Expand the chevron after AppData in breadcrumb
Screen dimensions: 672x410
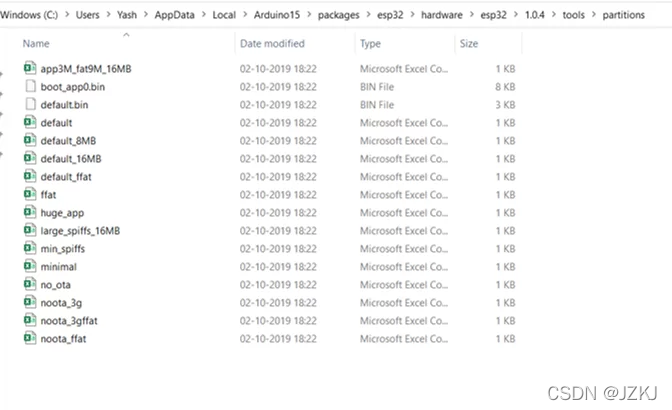click(204, 15)
